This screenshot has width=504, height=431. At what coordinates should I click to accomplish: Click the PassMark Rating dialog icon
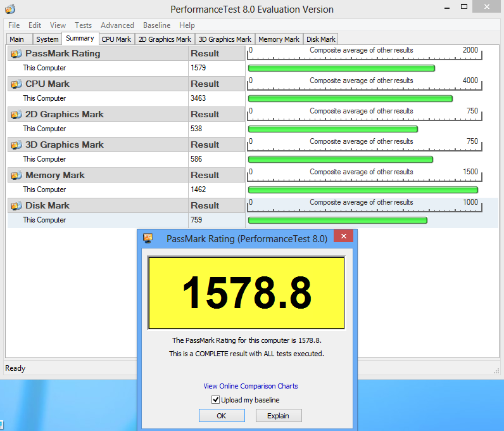[148, 238]
